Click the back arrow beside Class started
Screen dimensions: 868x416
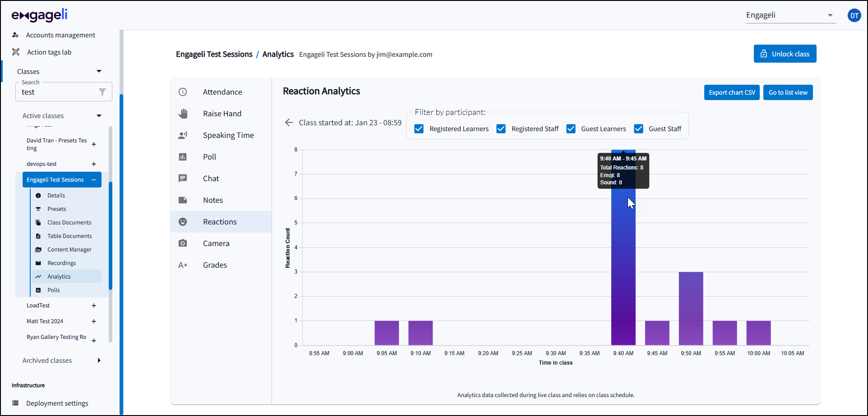[289, 123]
